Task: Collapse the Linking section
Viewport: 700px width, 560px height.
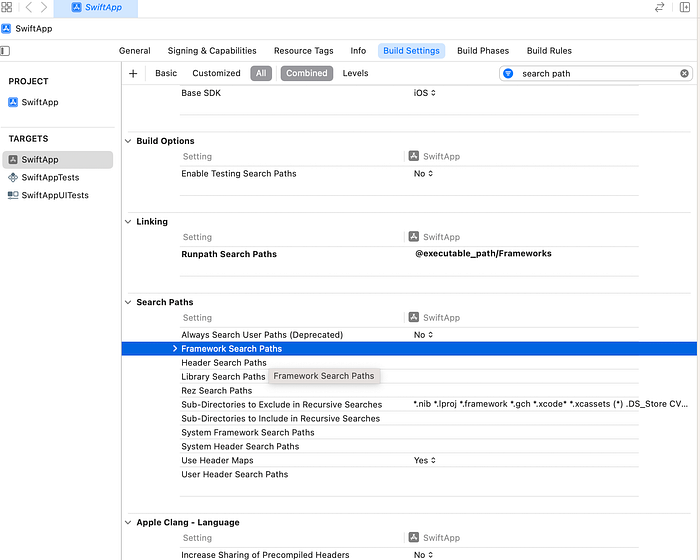Action: click(x=128, y=222)
